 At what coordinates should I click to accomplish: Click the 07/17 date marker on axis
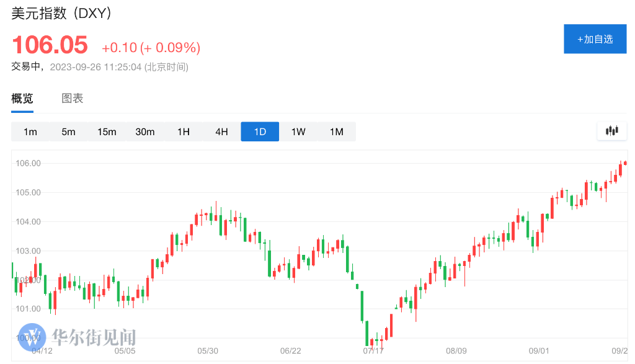click(x=373, y=351)
